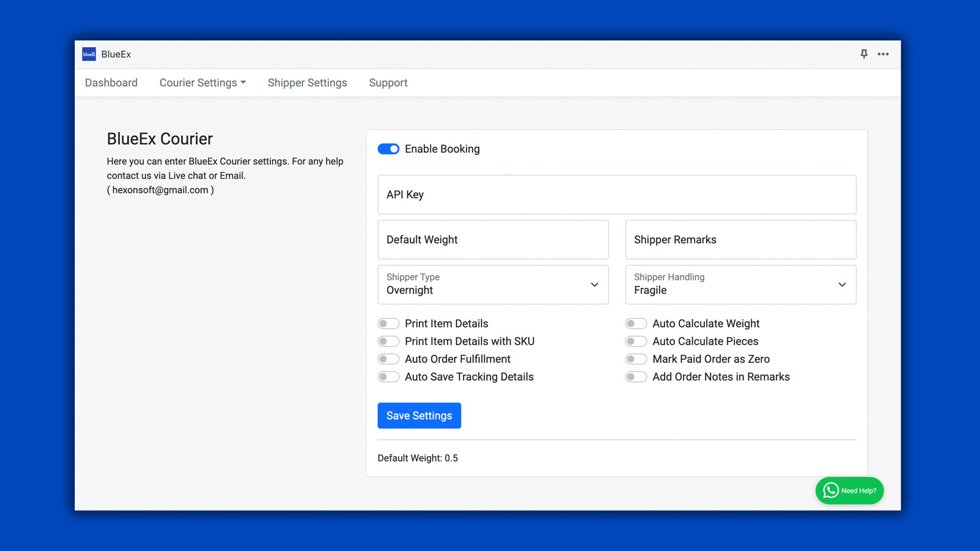Turn on Print Item Details toggle

point(388,323)
